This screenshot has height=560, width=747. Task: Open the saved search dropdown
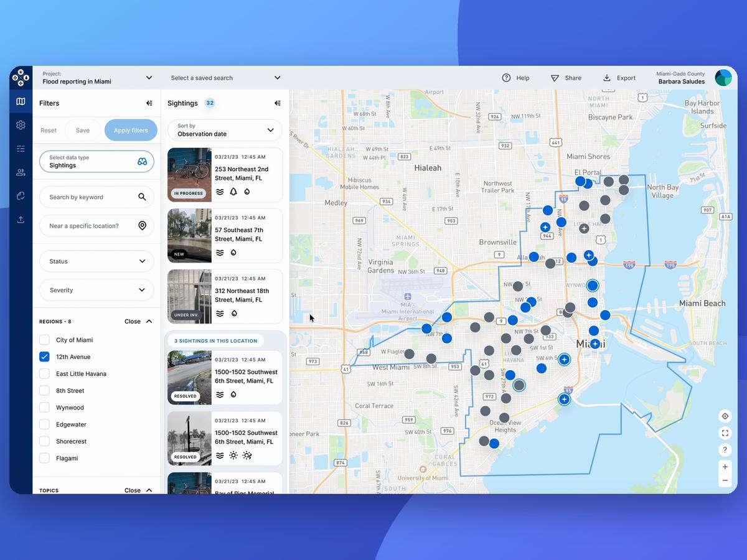coord(225,78)
